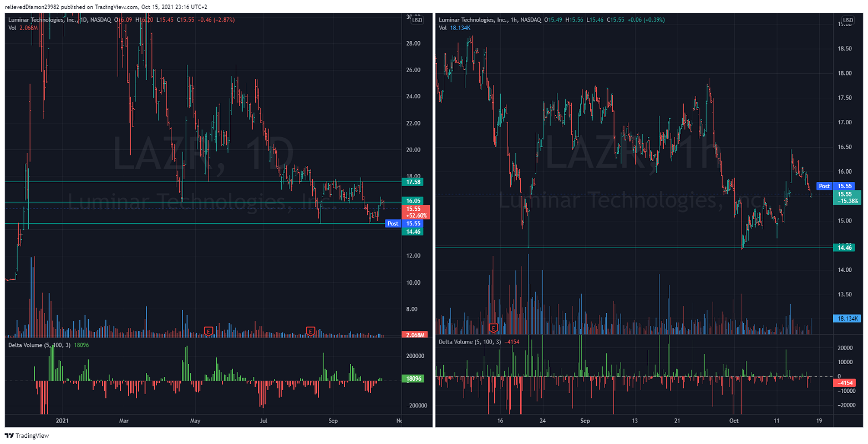The image size is (868, 444).
Task: Click the 200000 delta volume axis value
Action: pos(415,356)
